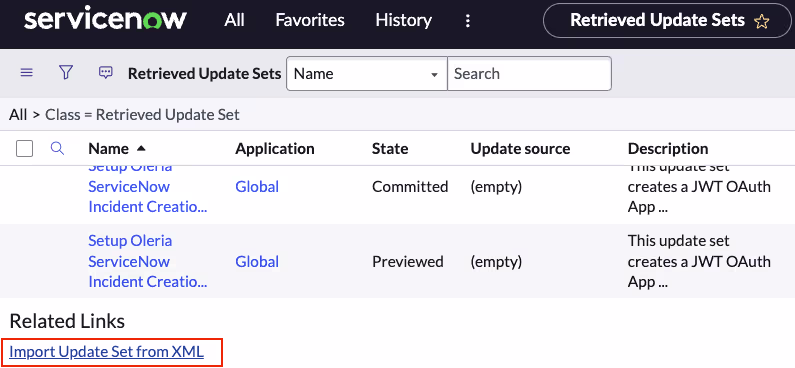
Task: Open the activity stream speech bubble icon
Action: pos(105,73)
